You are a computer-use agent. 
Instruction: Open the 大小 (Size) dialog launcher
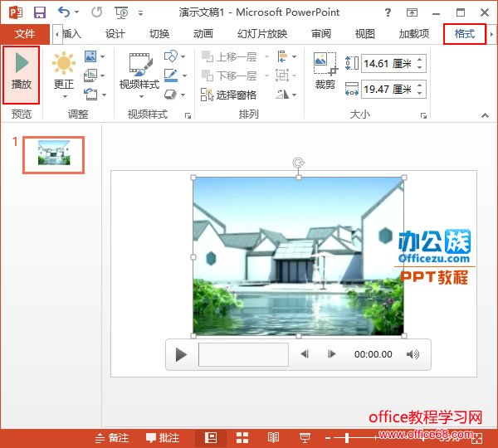click(x=422, y=115)
